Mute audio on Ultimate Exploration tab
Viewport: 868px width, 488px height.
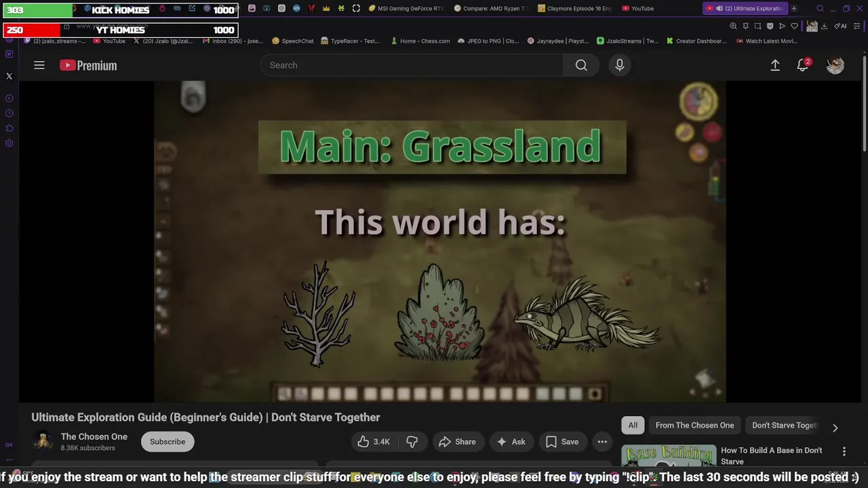click(x=719, y=9)
